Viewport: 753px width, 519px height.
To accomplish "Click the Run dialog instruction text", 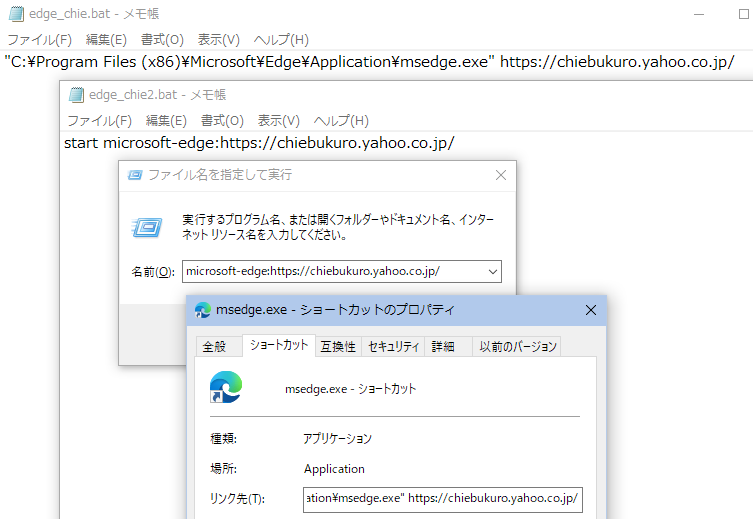I will coord(338,228).
